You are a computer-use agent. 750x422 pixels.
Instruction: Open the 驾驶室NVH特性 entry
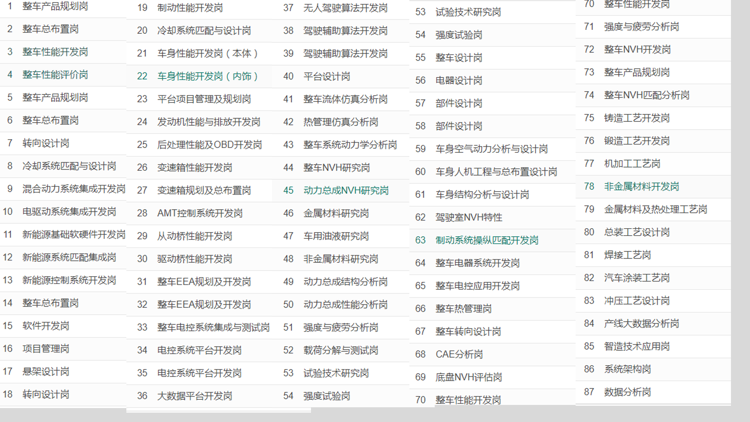(469, 217)
